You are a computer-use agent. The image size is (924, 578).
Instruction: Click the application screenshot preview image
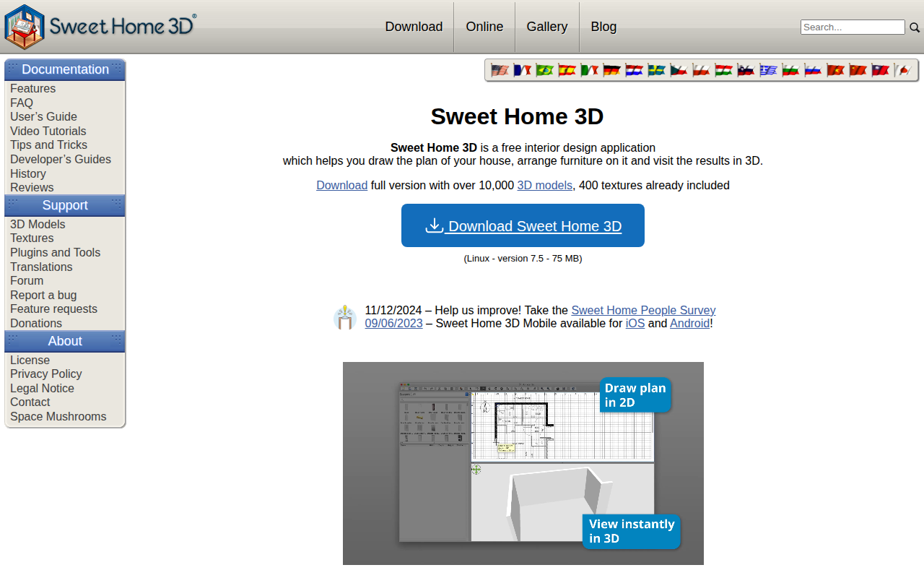click(523, 463)
